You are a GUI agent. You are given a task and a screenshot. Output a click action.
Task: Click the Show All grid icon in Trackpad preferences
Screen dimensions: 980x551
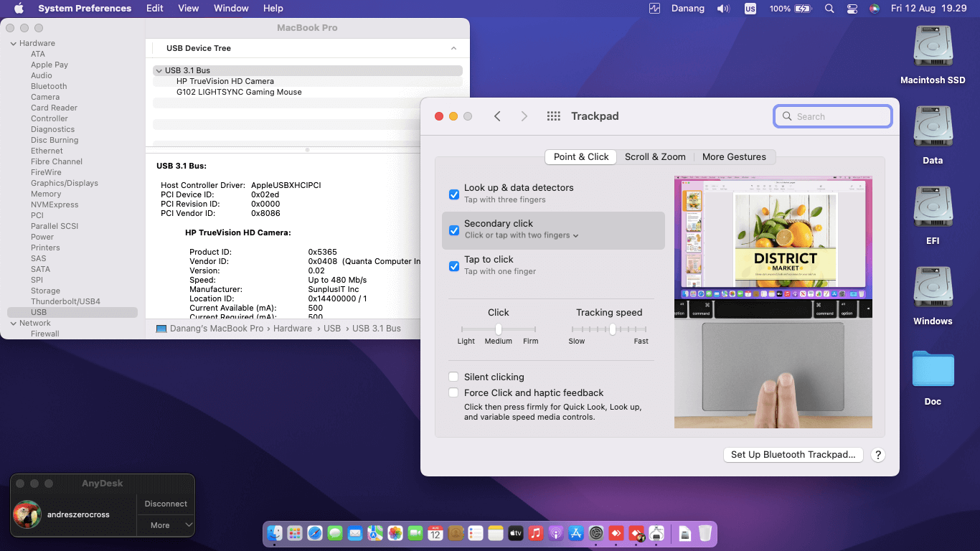(553, 116)
